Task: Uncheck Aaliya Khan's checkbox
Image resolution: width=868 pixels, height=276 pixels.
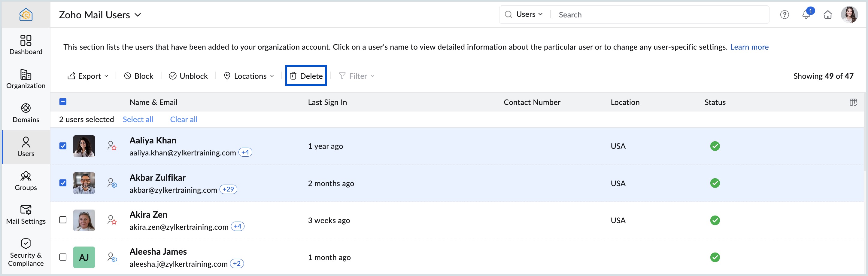Action: 63,146
